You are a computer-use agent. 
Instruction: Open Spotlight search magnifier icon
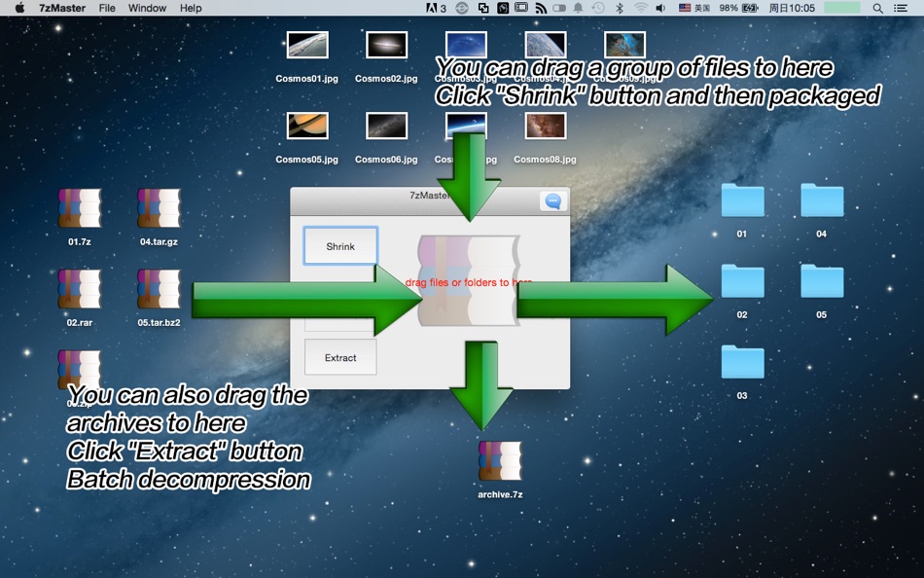coord(877,8)
